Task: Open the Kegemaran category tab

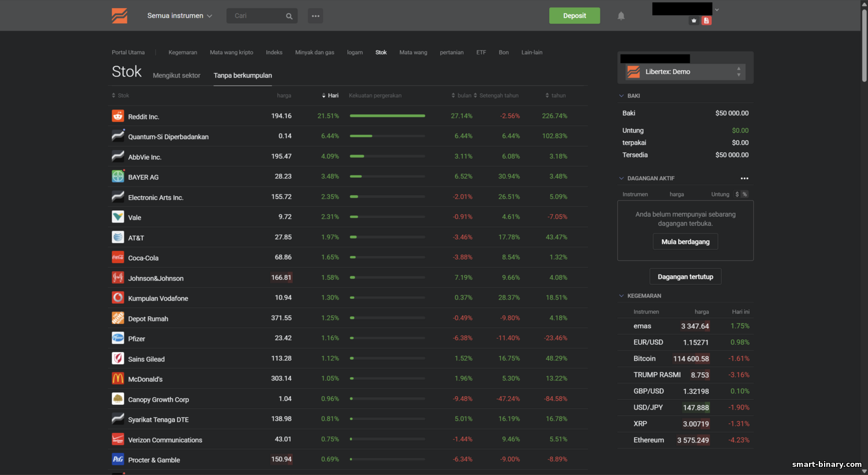Action: coord(183,53)
